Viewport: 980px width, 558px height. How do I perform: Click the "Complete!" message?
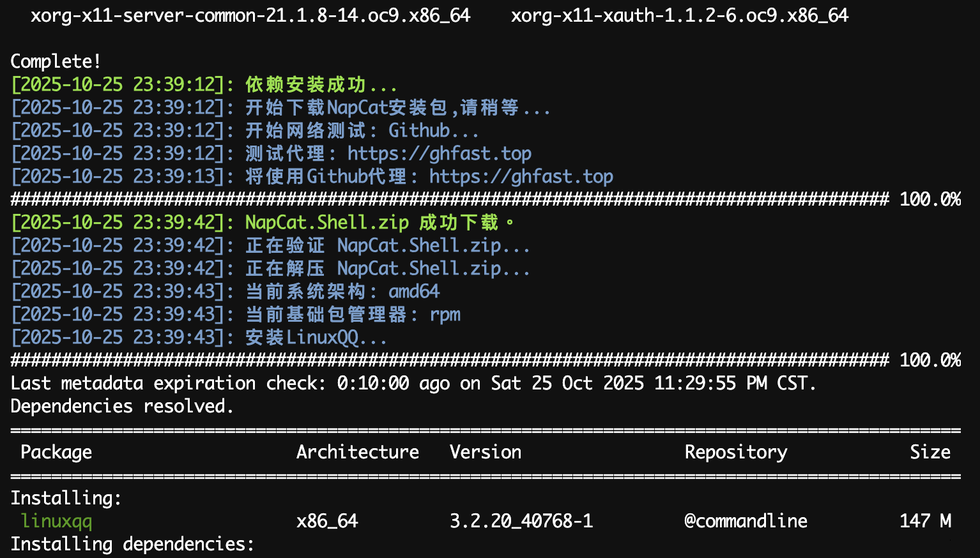coord(56,61)
